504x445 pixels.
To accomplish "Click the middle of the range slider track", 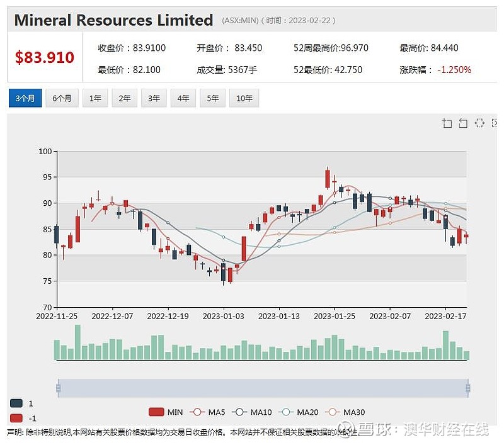I will coord(263,388).
